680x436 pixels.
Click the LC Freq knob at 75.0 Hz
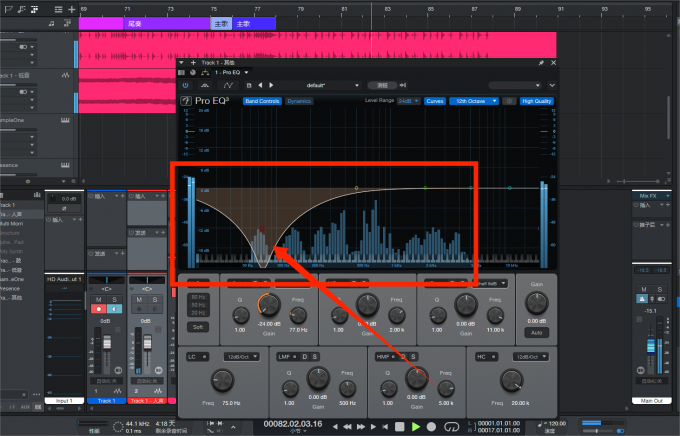pos(222,381)
